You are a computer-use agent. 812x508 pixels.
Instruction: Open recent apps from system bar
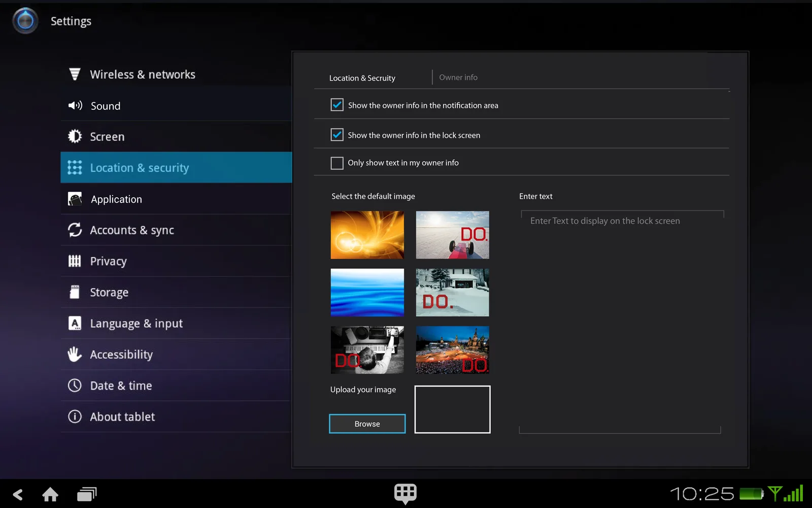[87, 494]
